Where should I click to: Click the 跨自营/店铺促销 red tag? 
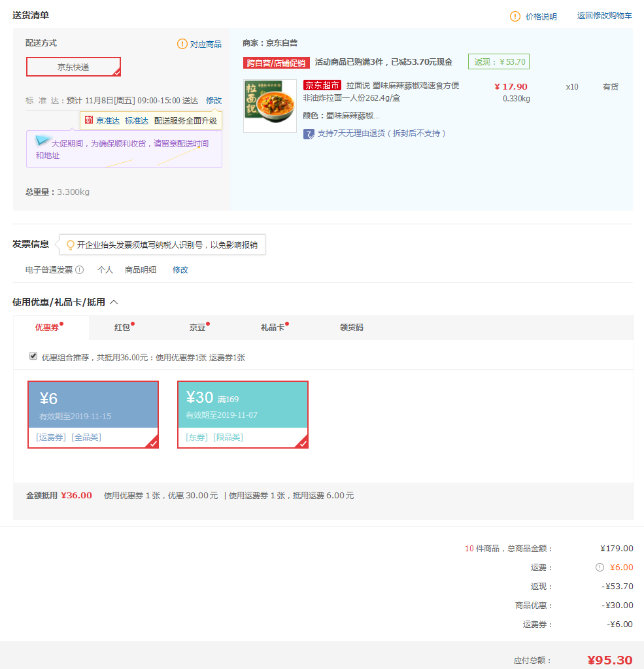pos(276,63)
